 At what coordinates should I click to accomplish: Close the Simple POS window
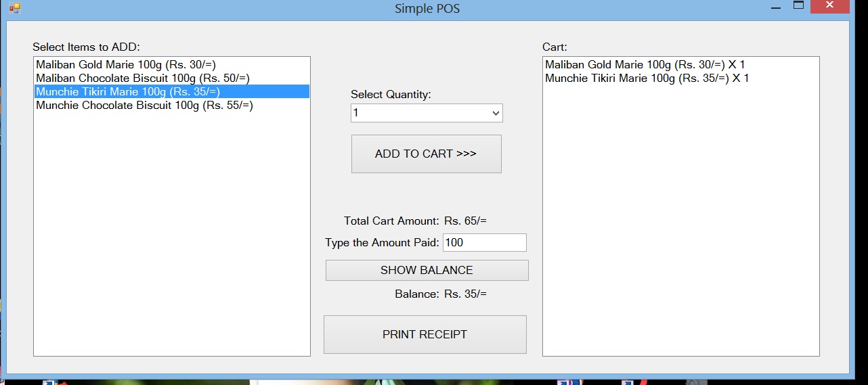(830, 6)
